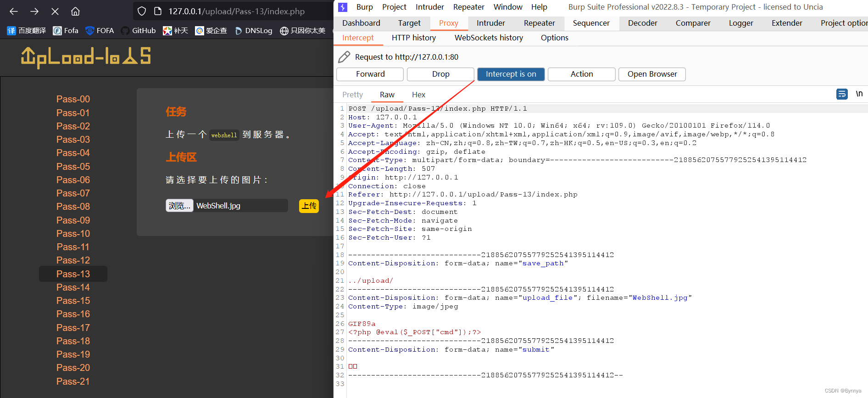Open WebSockets history sub-tab
The image size is (868, 398).
489,38
